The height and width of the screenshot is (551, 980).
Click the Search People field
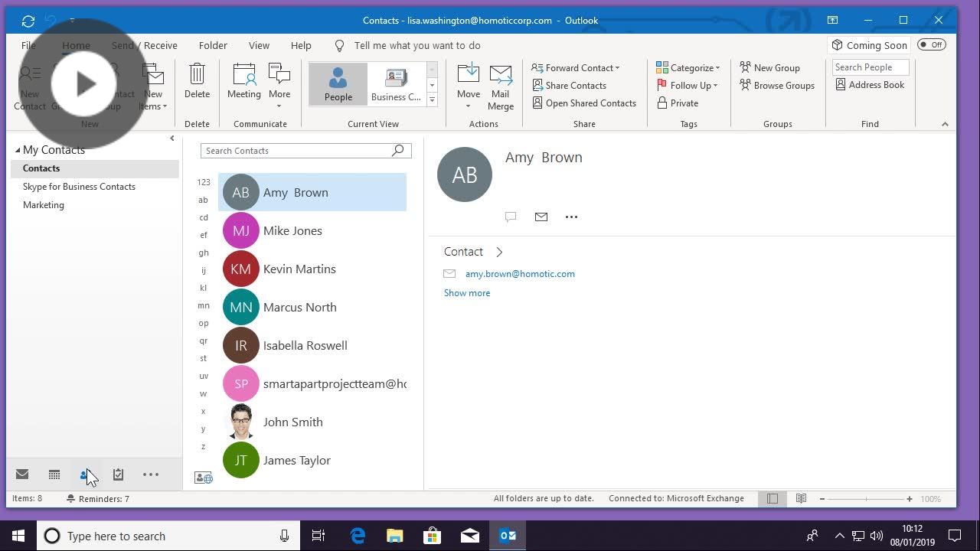tap(871, 67)
